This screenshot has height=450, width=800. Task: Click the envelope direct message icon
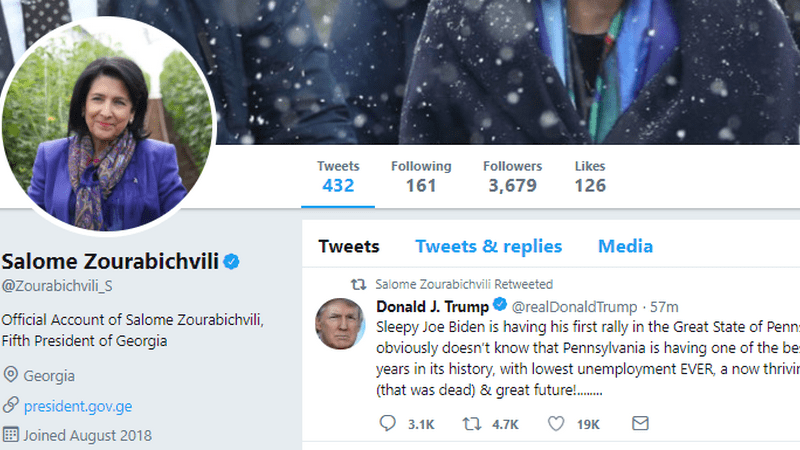(x=640, y=424)
